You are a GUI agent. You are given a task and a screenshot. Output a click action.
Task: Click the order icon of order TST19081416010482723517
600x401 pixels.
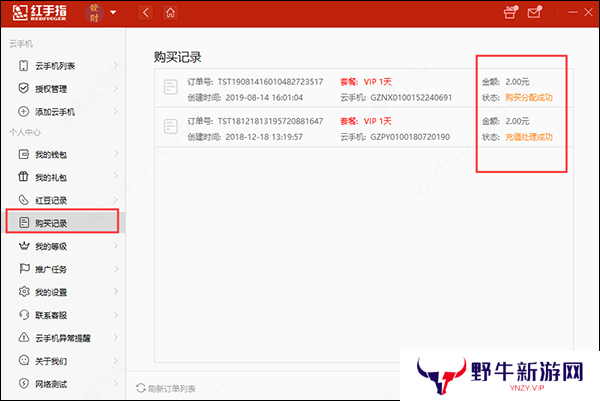coord(170,87)
